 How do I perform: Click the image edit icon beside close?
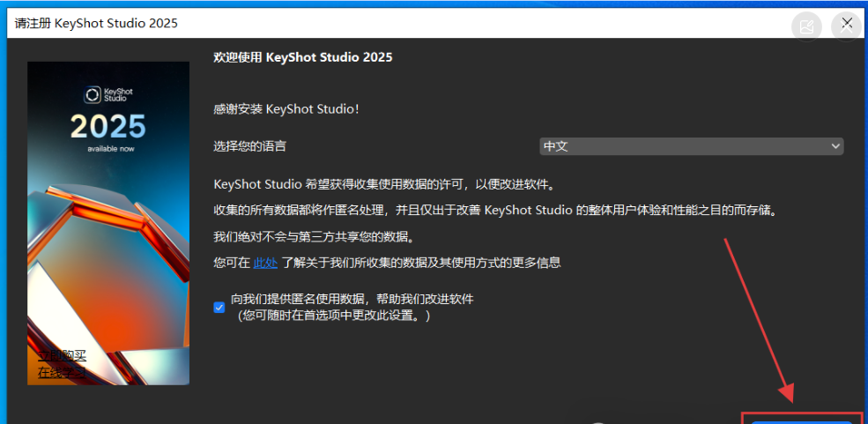point(806,27)
